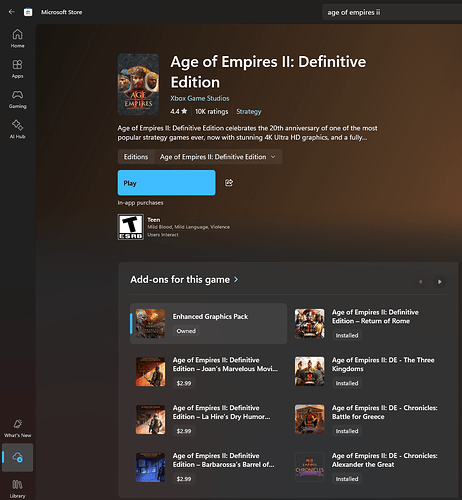Click Installed badge under Alexander the Great
The height and width of the screenshot is (500, 462).
point(347,479)
